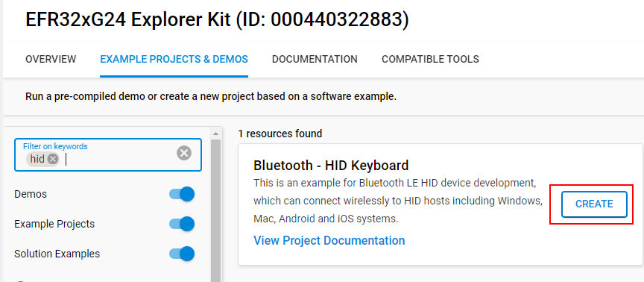Screen dimensions: 644x282
Task: Go to the COMPATIBLE TOOLS tab
Action: coord(430,59)
